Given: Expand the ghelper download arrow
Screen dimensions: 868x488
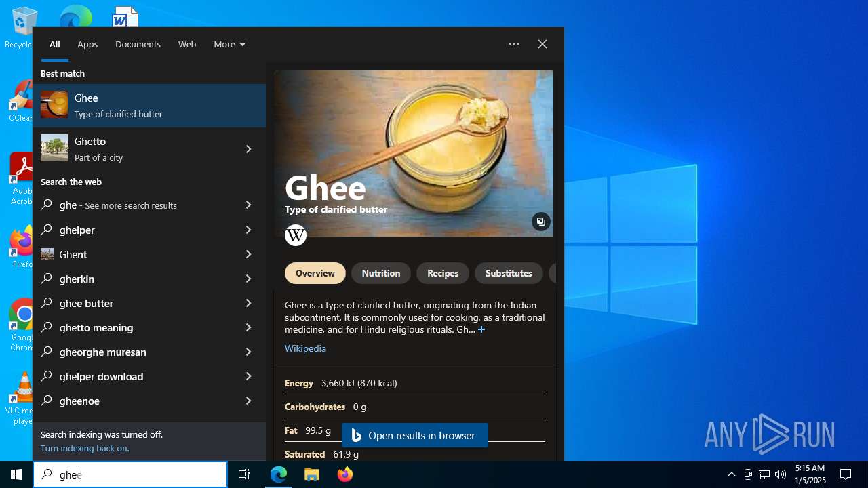Looking at the screenshot, I should (248, 376).
